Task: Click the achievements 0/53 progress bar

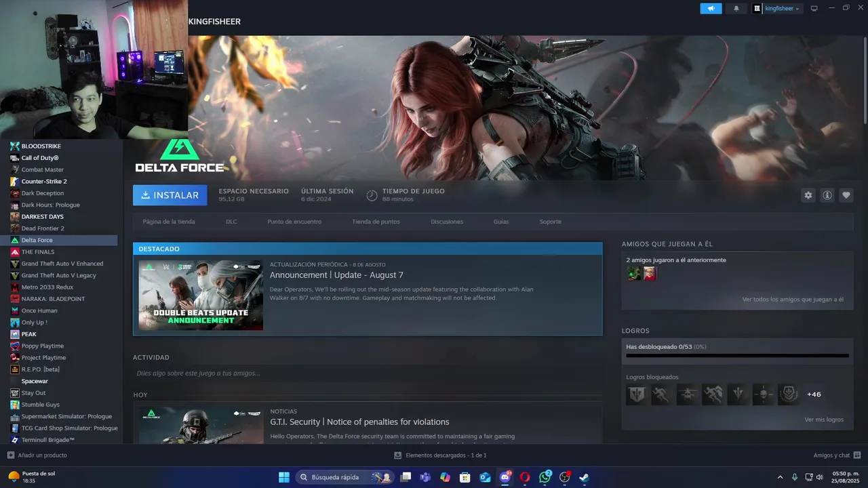Action: pos(737,355)
